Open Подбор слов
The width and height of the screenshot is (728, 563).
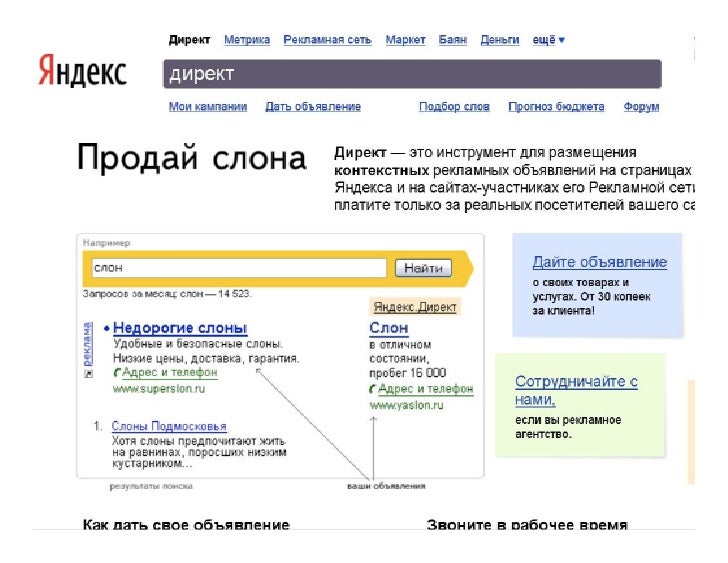[x=454, y=106]
